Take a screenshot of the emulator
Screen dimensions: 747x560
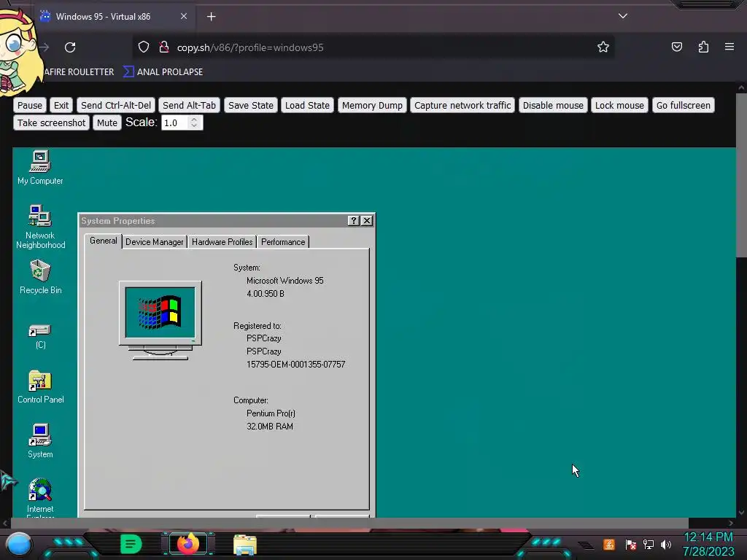point(52,122)
